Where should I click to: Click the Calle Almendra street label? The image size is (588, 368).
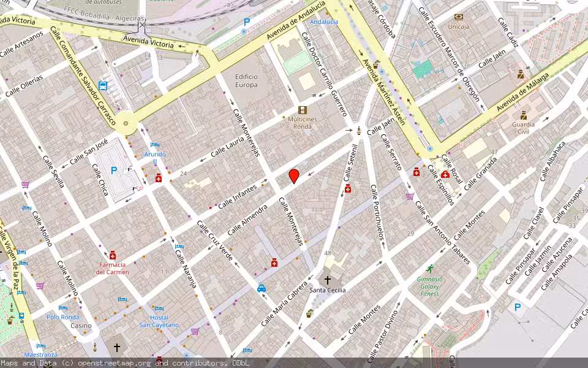[x=247, y=220]
